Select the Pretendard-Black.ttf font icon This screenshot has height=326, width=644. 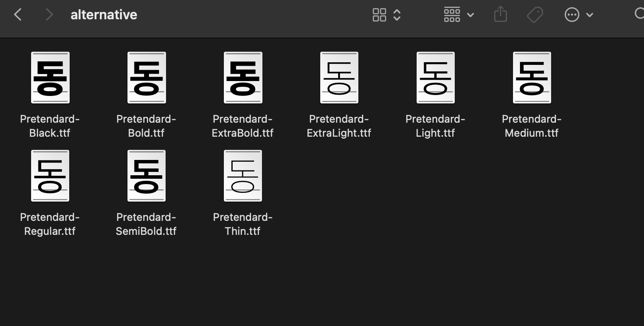(50, 78)
